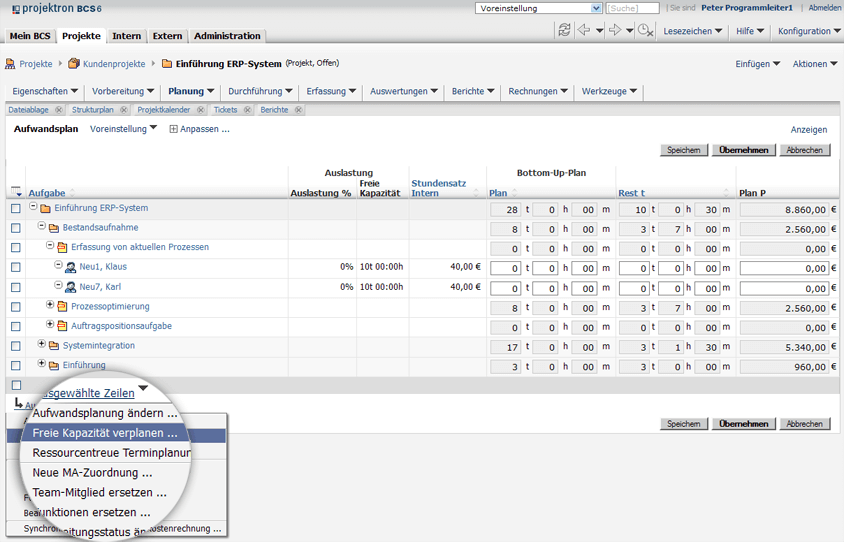Expand the Einführung tree node
The image size is (844, 542).
click(x=41, y=363)
